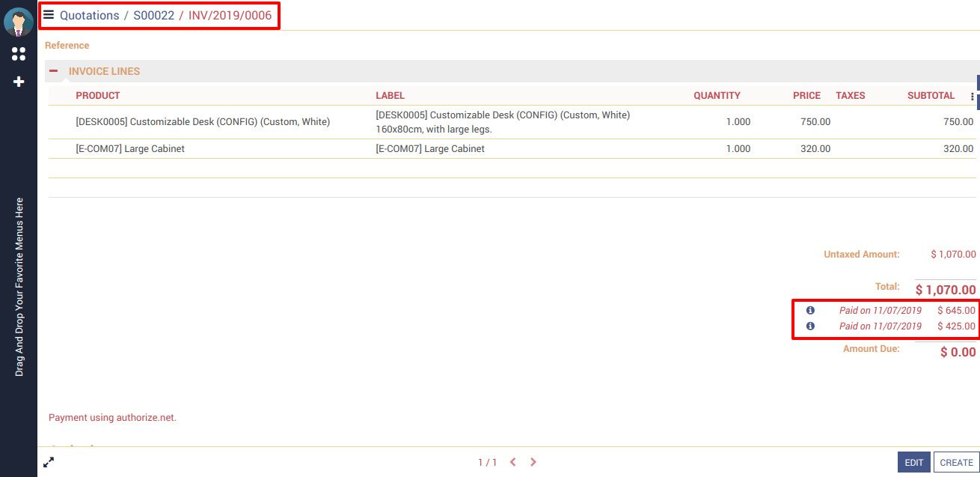
Task: Click info icon for $ 425.00 payment
Action: [810, 326]
